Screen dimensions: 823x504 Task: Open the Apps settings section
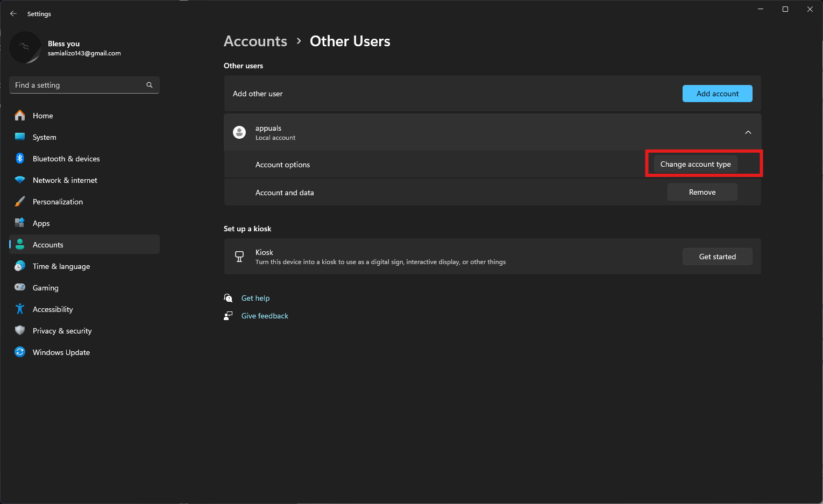click(x=41, y=223)
